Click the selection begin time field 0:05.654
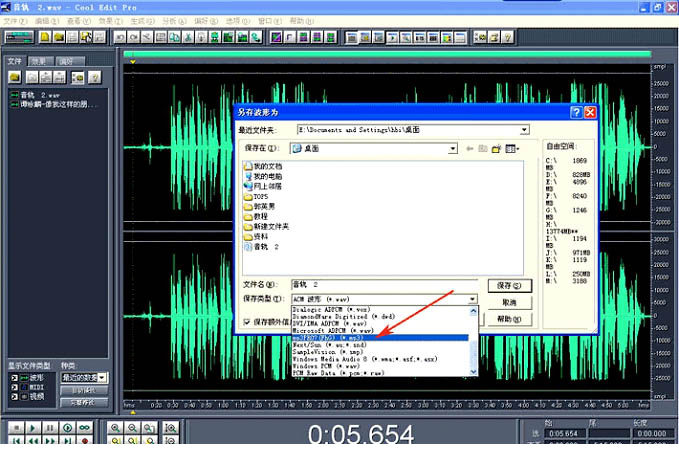Screen dimensions: 679x461 (563, 433)
